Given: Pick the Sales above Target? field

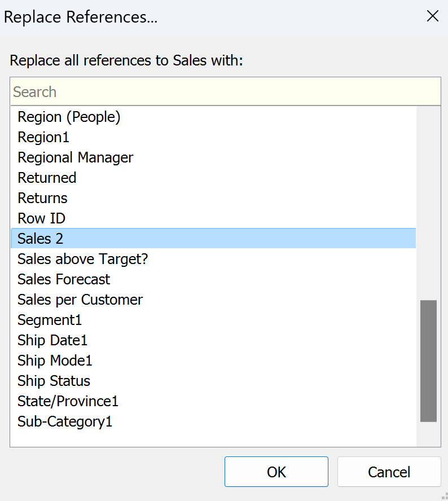Looking at the screenshot, I should coord(82,259).
